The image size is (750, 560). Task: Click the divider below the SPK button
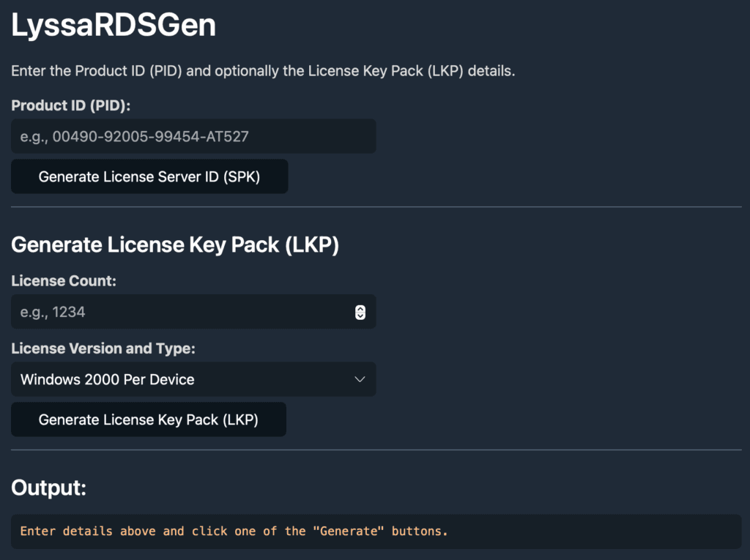coord(376,207)
